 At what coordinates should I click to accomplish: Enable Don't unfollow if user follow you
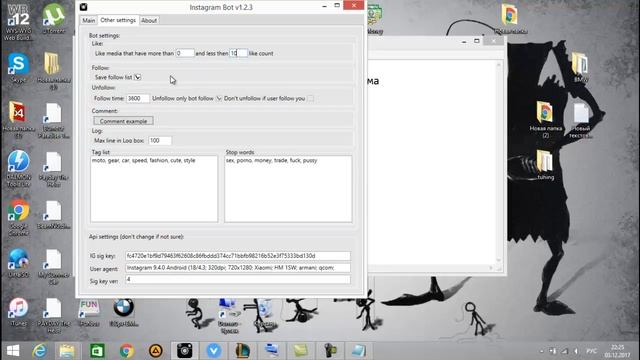[311, 98]
